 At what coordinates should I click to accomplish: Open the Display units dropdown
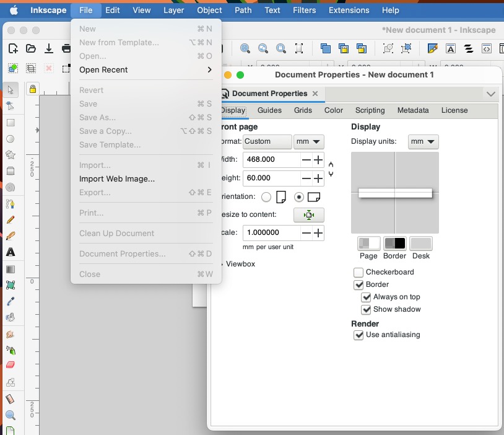(x=424, y=141)
